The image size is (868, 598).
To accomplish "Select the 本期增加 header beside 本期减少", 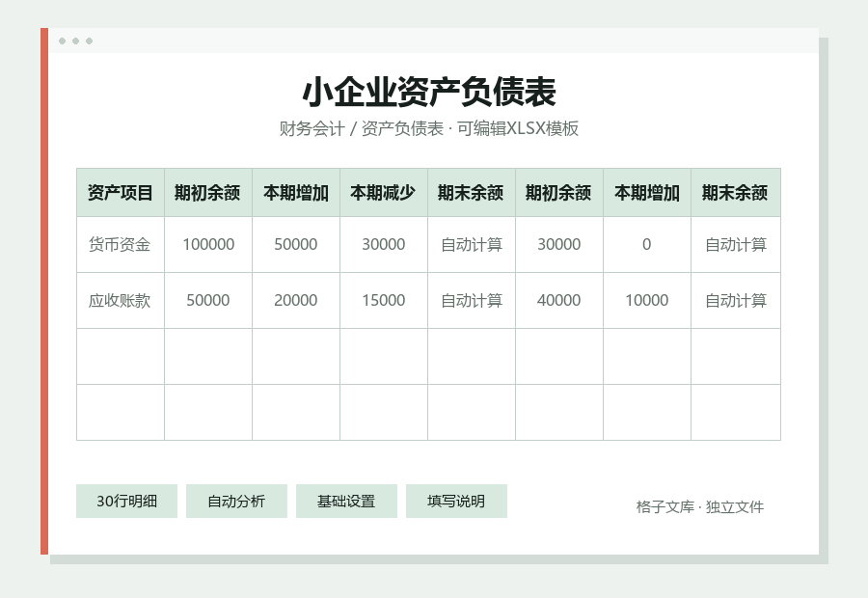I will point(296,193).
